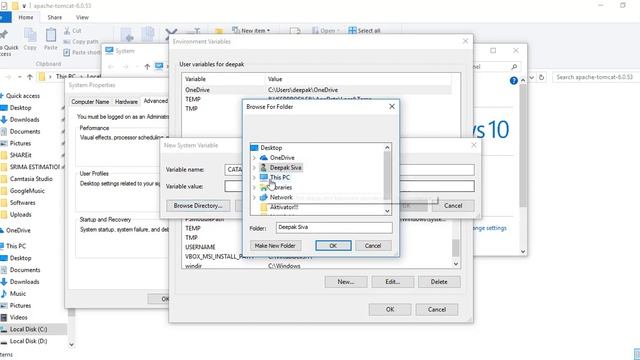Expand the Libraries tree node

coord(254,187)
